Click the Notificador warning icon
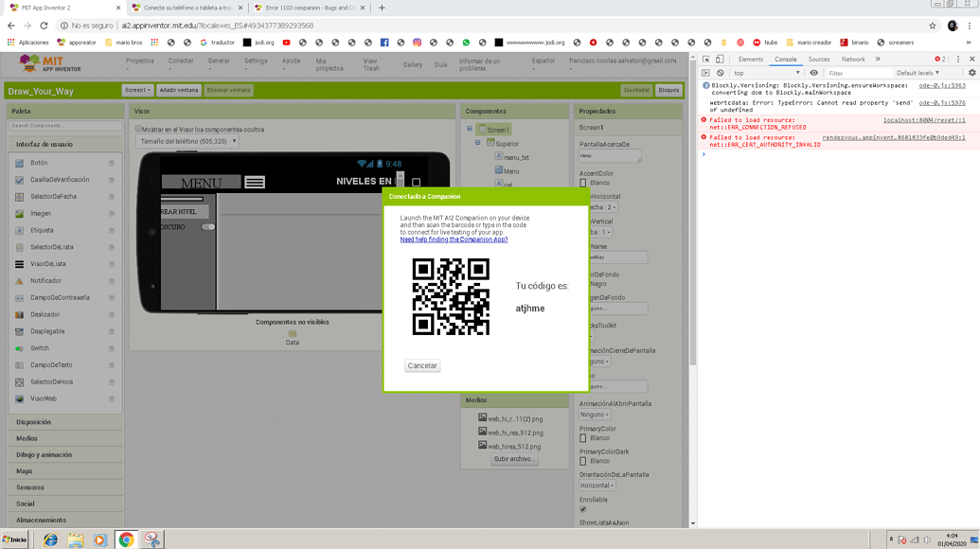980x549 pixels. [x=19, y=281]
